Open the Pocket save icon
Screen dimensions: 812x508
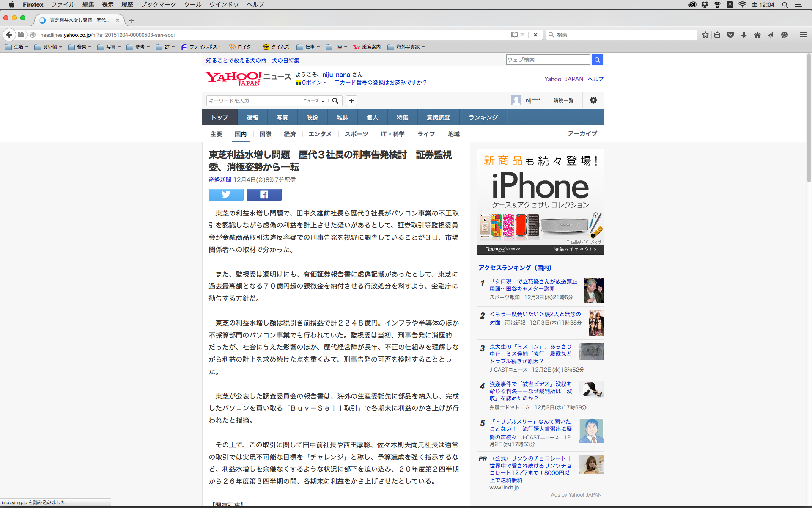(x=730, y=35)
